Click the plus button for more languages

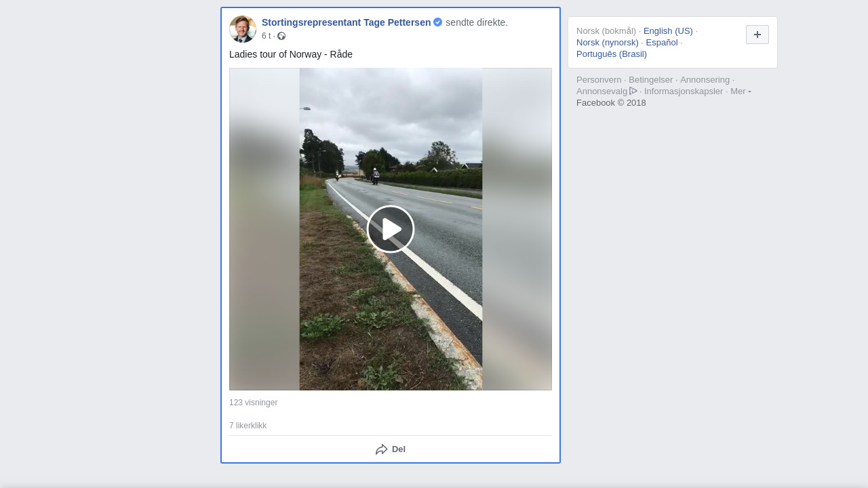tap(757, 35)
